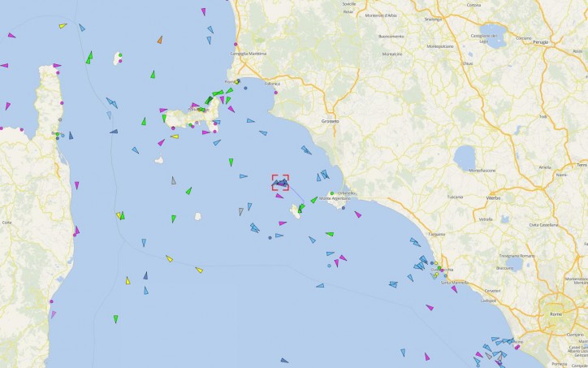Click the Viterbo city label

coord(493,197)
